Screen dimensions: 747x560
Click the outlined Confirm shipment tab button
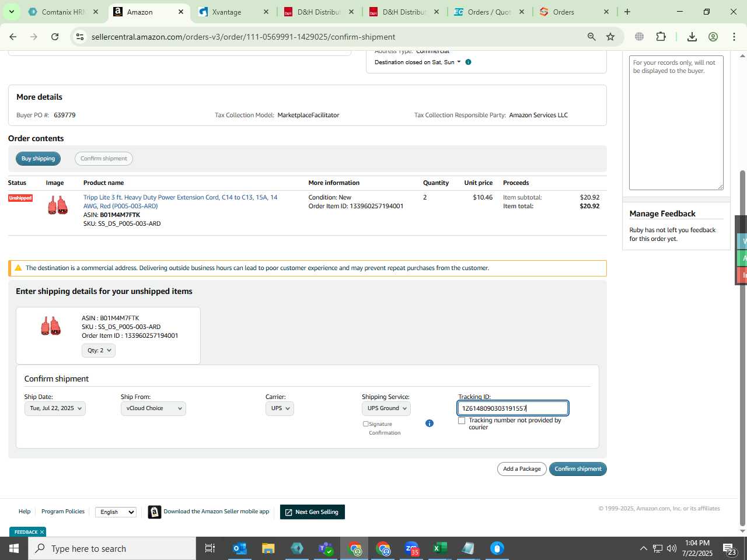104,159
